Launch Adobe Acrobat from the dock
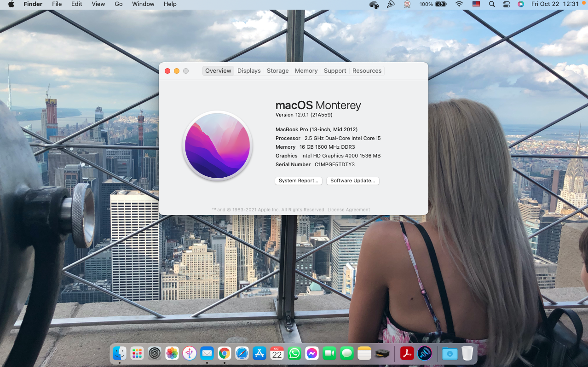 [407, 353]
